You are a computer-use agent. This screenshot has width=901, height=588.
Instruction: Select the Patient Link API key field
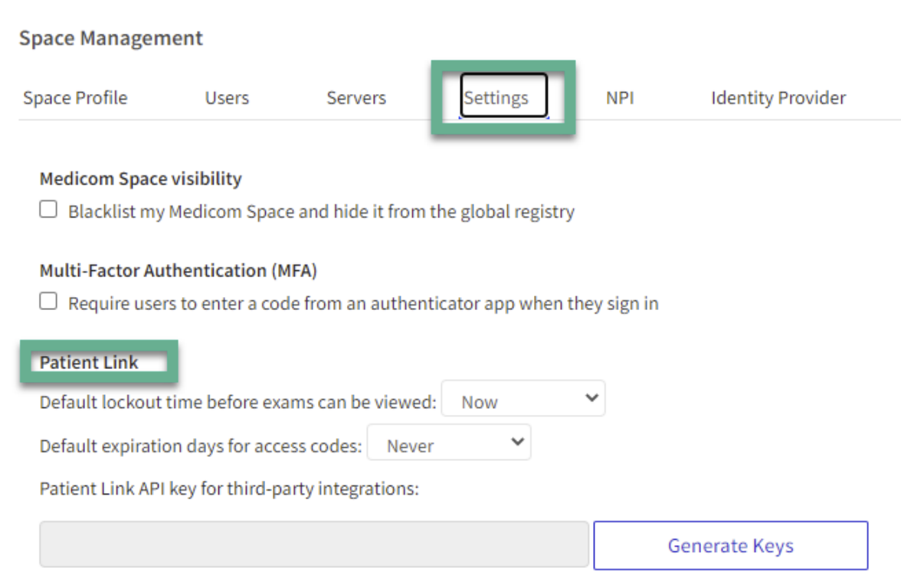coord(314,544)
